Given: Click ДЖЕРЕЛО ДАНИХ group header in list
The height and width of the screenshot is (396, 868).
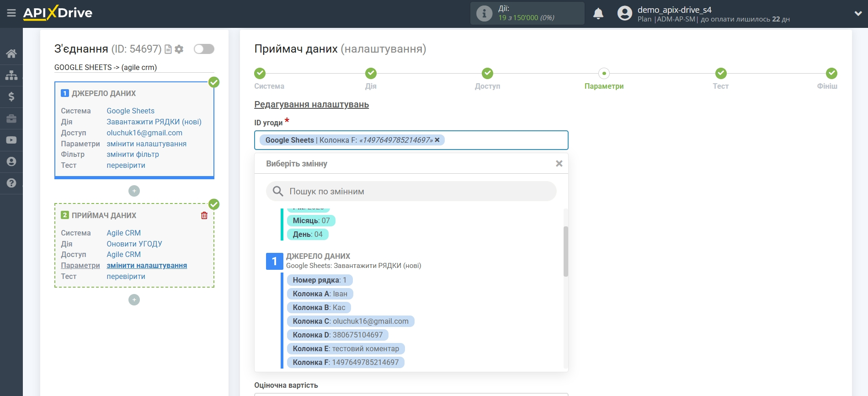Looking at the screenshot, I should (x=318, y=256).
